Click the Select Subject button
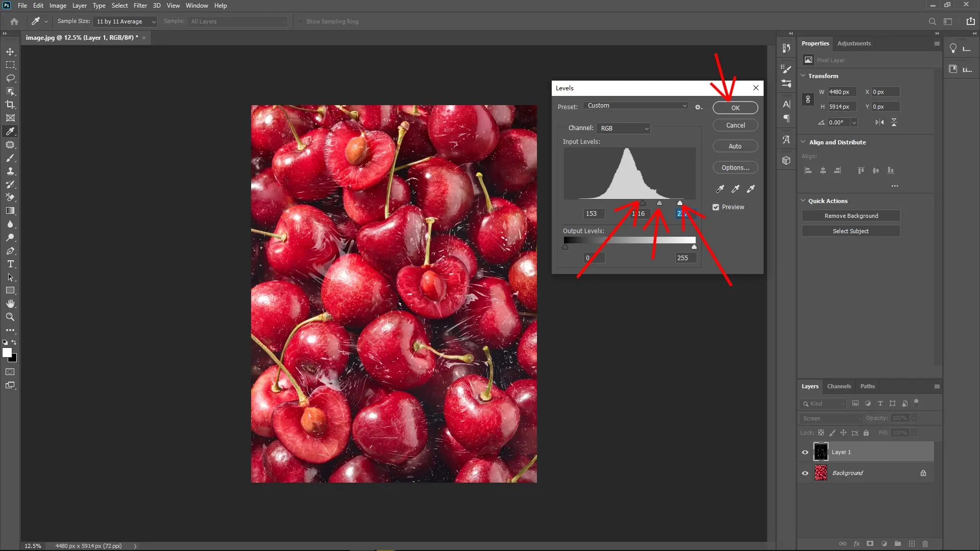Image resolution: width=980 pixels, height=551 pixels. tap(850, 231)
